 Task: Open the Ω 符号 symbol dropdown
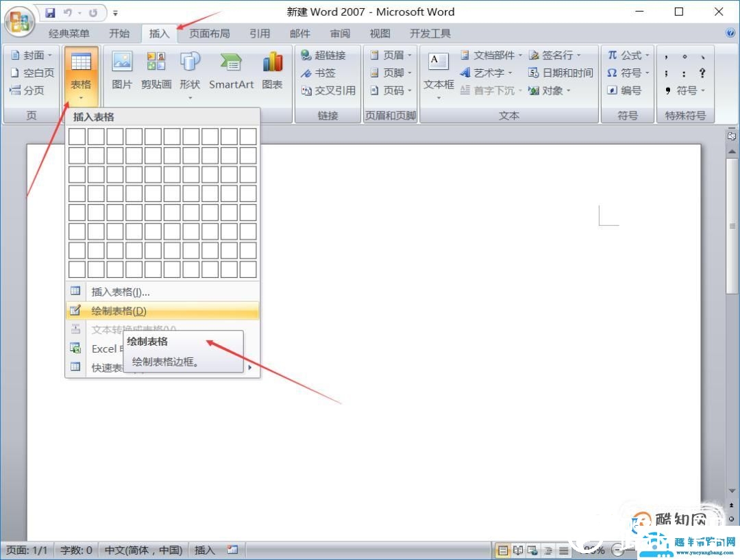(x=628, y=73)
